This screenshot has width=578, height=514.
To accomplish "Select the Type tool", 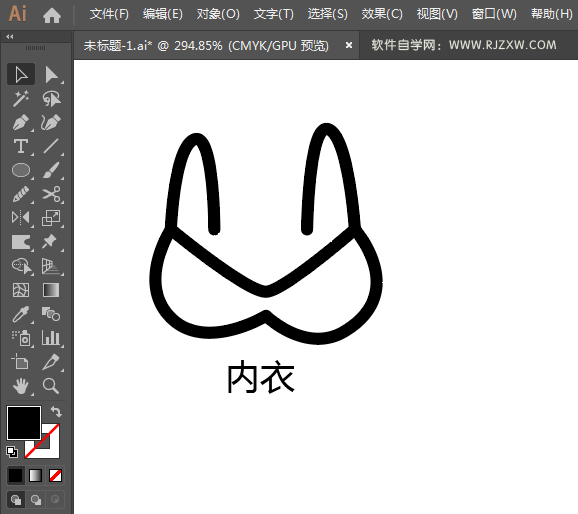I will [21, 146].
